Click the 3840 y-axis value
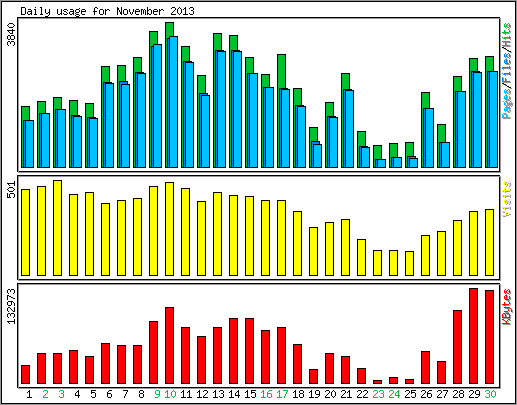The height and width of the screenshot is (405, 517). pyautogui.click(x=12, y=34)
